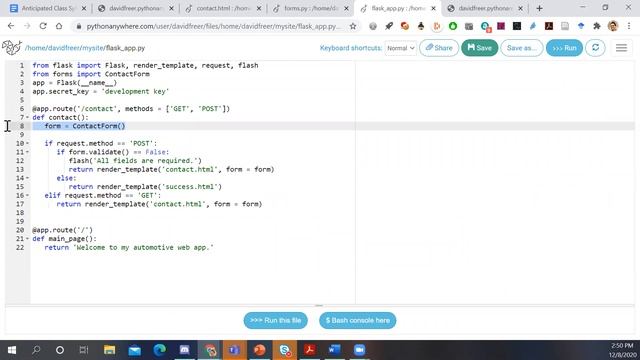Switch to first davidfreer.pythonanywhere tab
This screenshot has width=640, height=360.
coord(136,8)
